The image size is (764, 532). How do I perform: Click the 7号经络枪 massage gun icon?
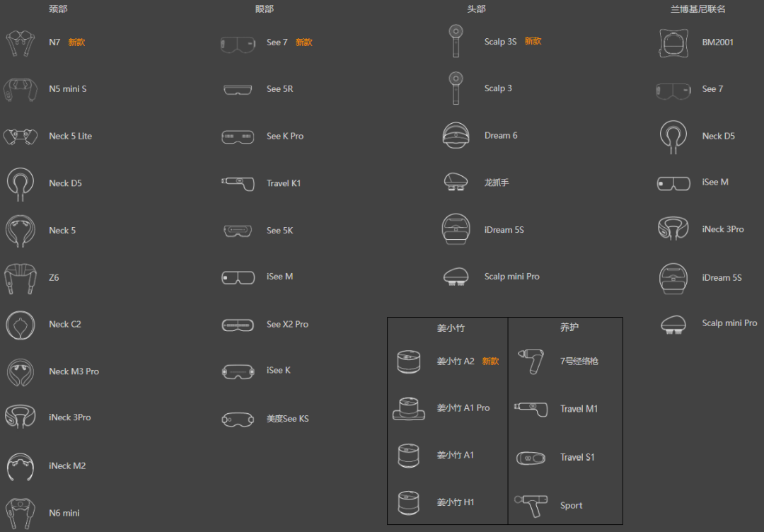(530, 362)
